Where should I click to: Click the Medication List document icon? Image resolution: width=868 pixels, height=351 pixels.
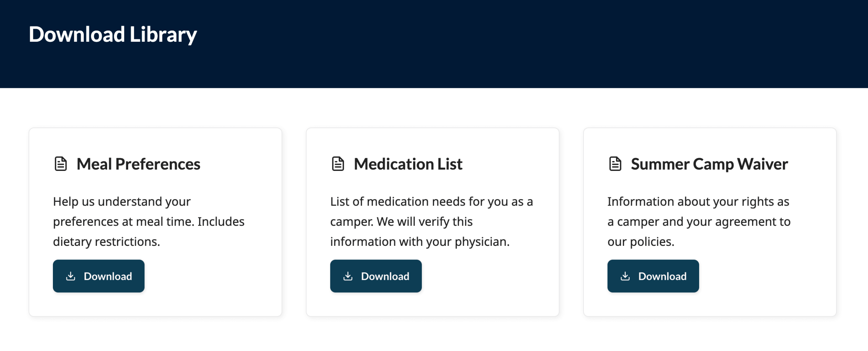[x=337, y=164]
